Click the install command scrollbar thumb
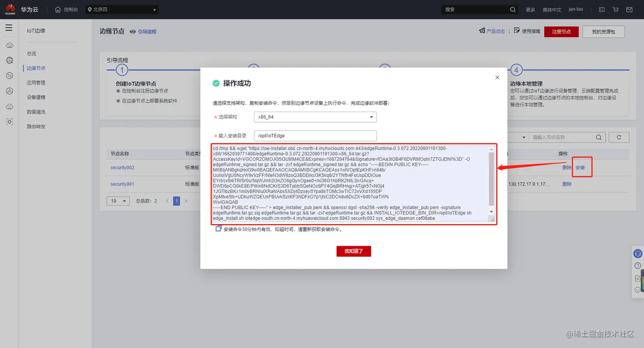Screen dimensions: 644x348 click(491, 179)
